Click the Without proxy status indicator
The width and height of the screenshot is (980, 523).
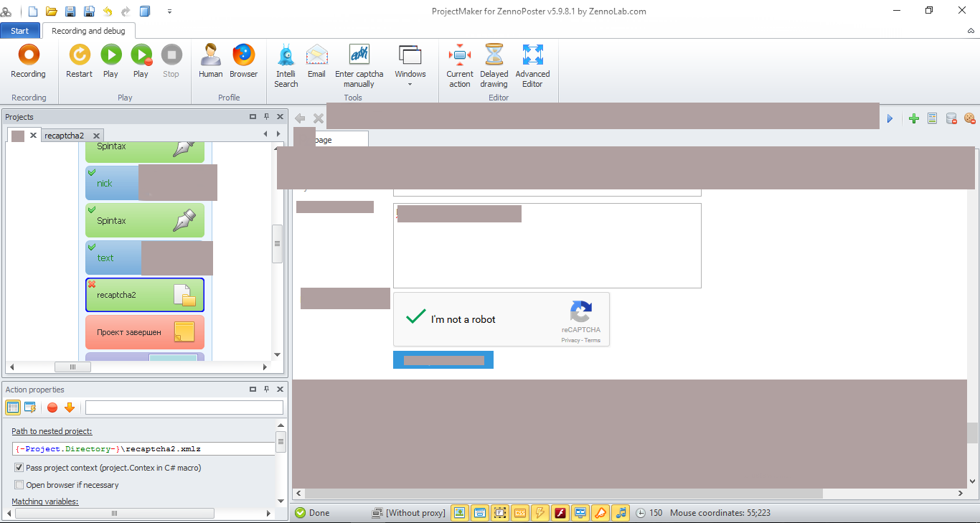tap(408, 513)
